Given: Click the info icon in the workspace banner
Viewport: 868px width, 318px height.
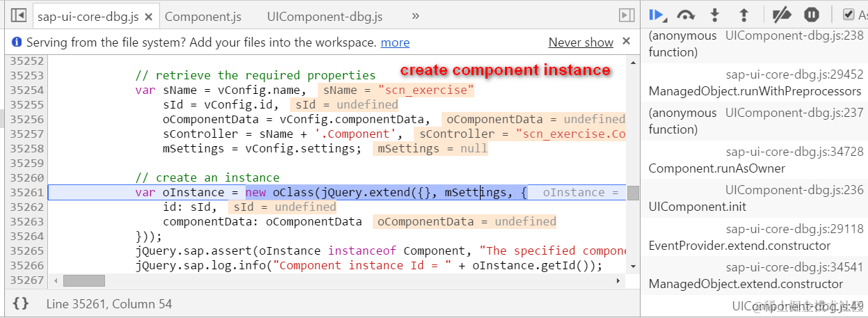Looking at the screenshot, I should point(17,42).
